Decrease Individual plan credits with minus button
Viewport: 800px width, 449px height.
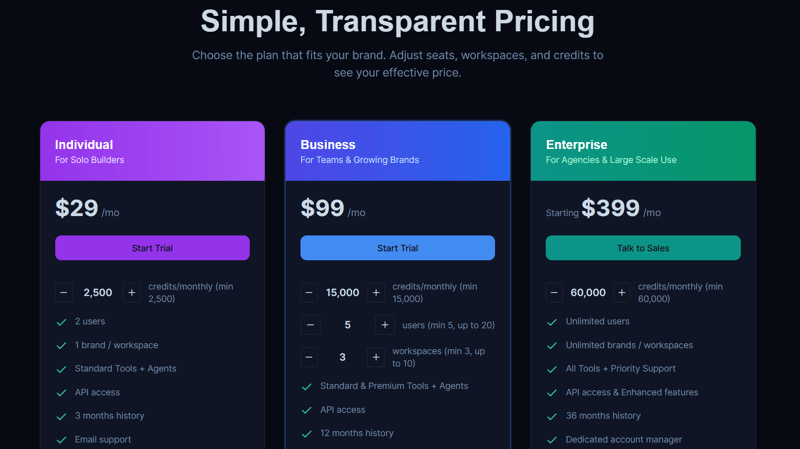tap(64, 293)
